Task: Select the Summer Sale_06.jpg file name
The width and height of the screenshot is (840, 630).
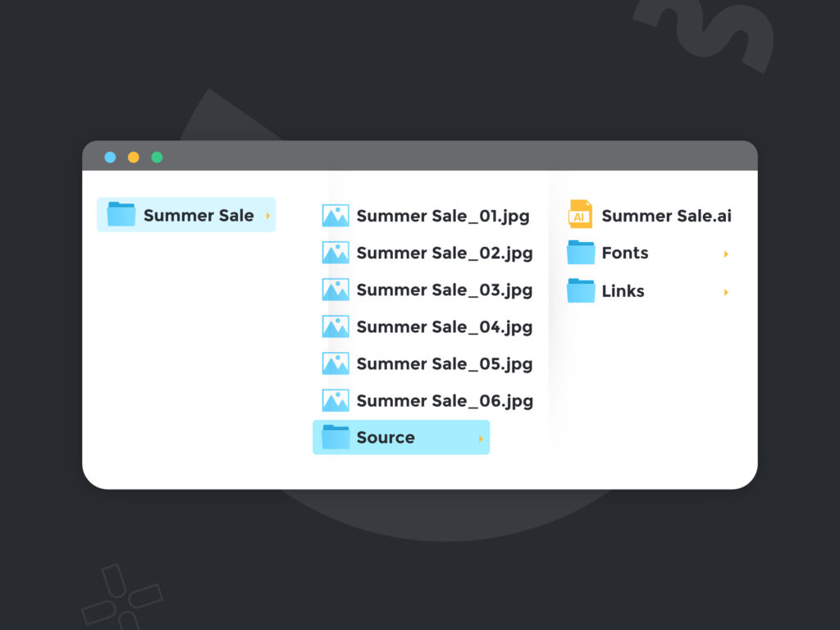Action: pyautogui.click(x=445, y=401)
